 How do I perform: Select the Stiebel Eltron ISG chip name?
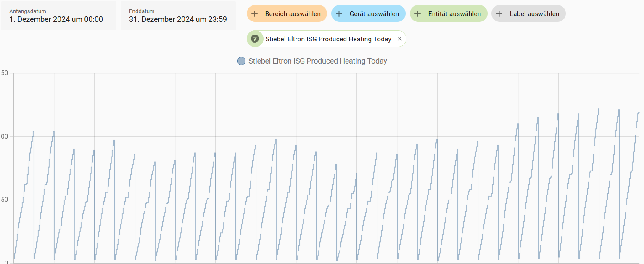[328, 39]
